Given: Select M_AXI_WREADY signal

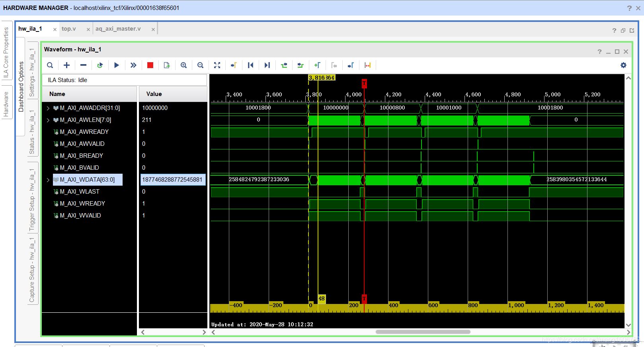Looking at the screenshot, I should [x=82, y=204].
